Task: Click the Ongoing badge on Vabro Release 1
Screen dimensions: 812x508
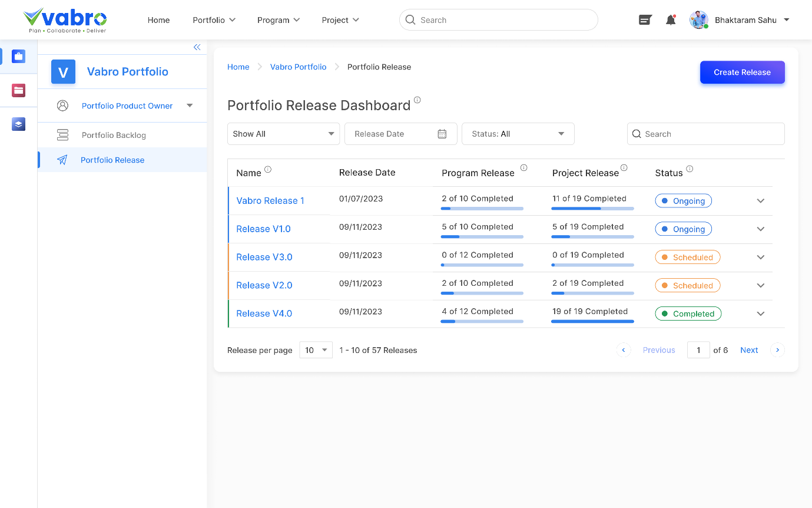Action: [x=684, y=201]
